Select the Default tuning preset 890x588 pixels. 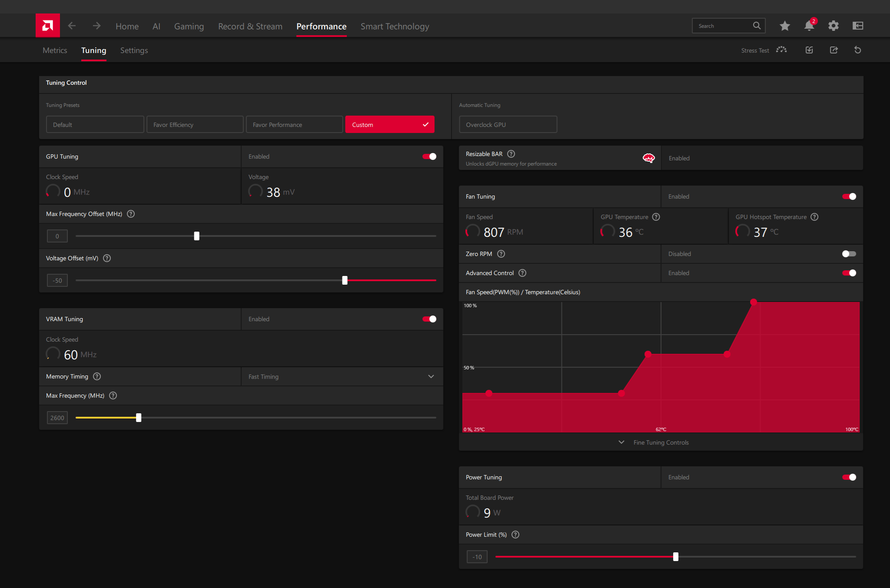tap(95, 124)
